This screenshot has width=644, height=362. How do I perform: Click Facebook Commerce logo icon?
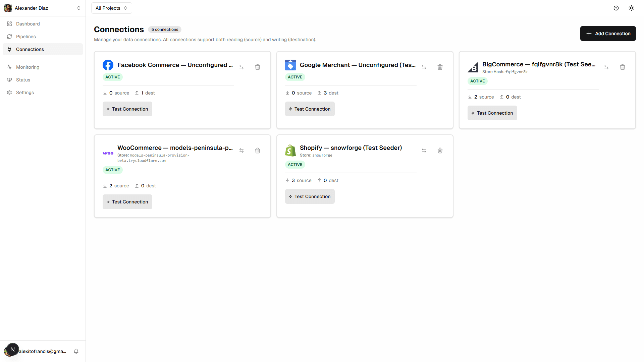tap(108, 65)
